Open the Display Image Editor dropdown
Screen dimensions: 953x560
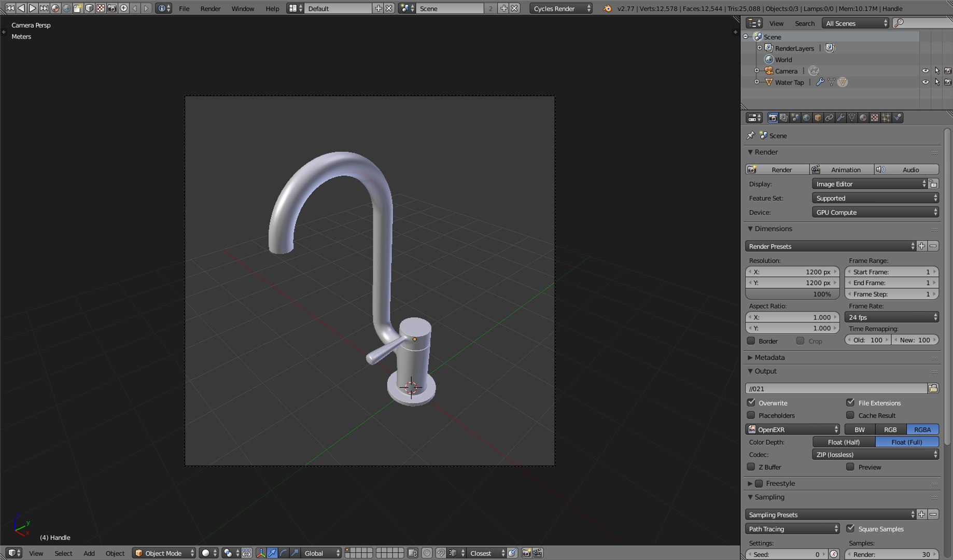pyautogui.click(x=870, y=184)
